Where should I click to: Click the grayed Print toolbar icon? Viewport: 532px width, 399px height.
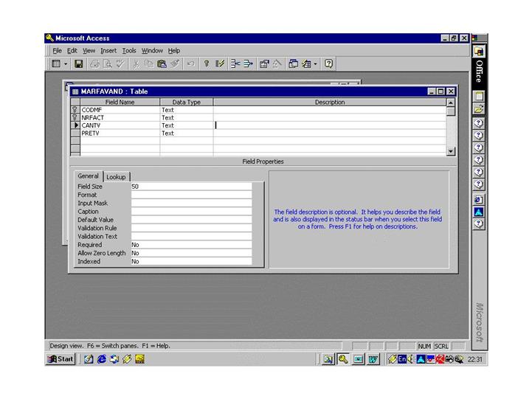pyautogui.click(x=94, y=63)
